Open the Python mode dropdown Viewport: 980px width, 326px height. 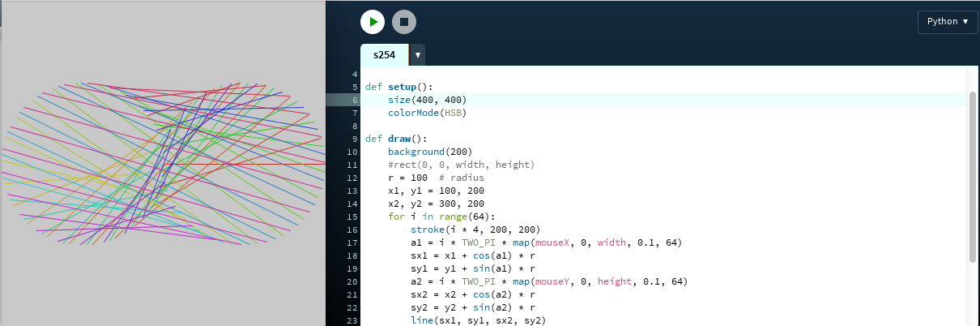click(947, 22)
